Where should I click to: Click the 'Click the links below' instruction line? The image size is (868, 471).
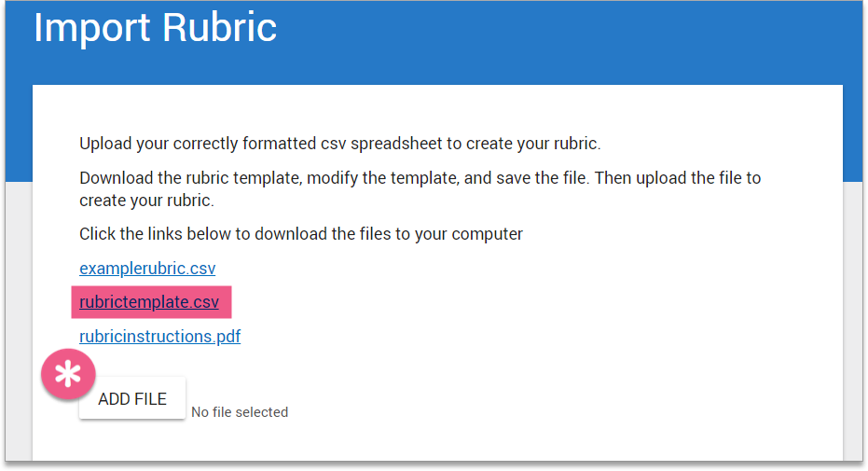pyautogui.click(x=300, y=234)
